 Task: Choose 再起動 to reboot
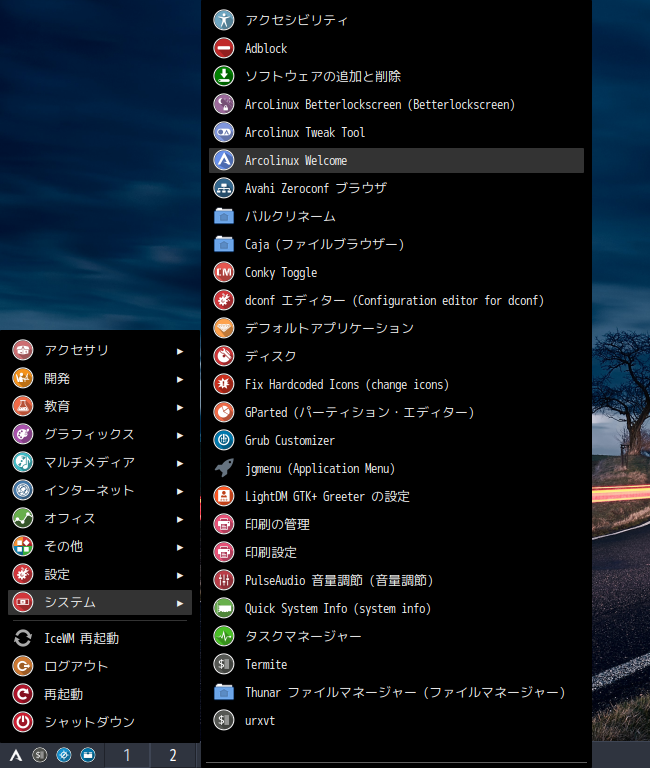100,694
